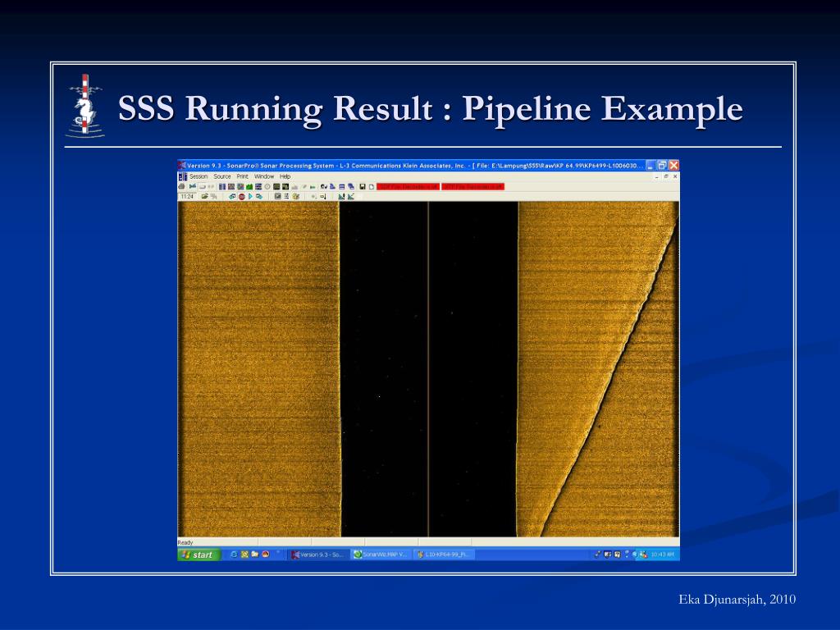Open the Source menu

point(221,176)
